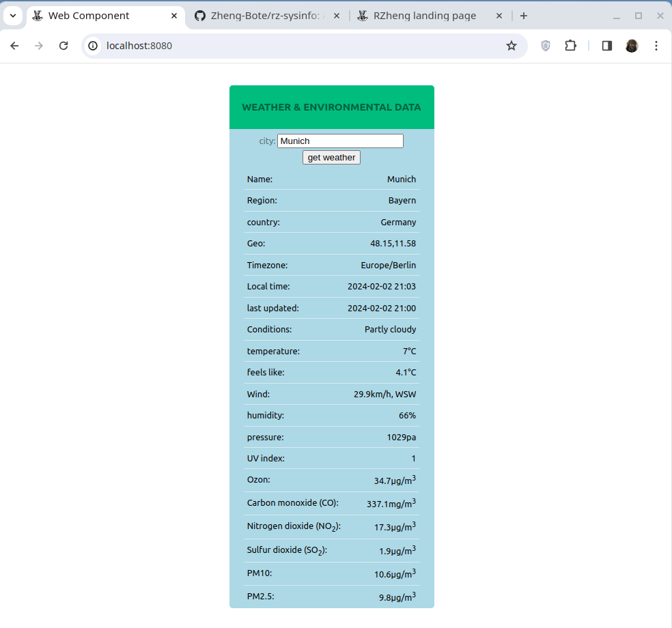Bookmark this page with the star icon
The image size is (672, 628).
(x=512, y=46)
